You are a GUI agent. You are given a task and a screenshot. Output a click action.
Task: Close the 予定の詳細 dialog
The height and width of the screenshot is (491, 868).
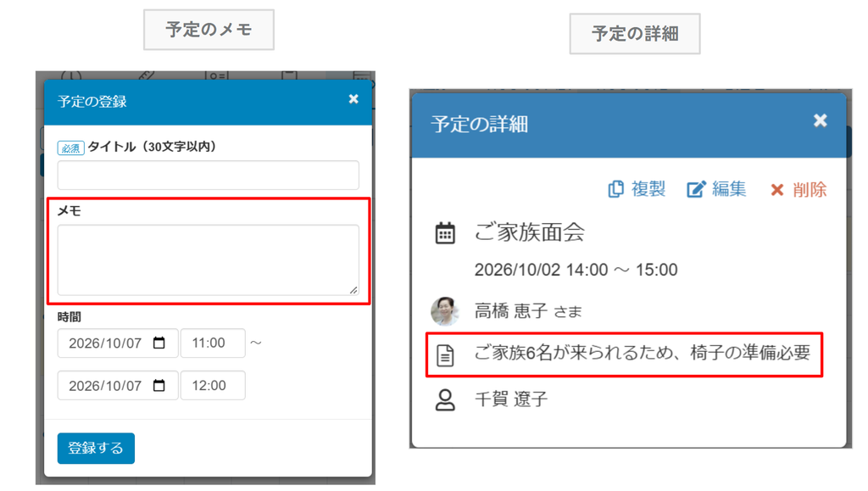[x=820, y=120]
